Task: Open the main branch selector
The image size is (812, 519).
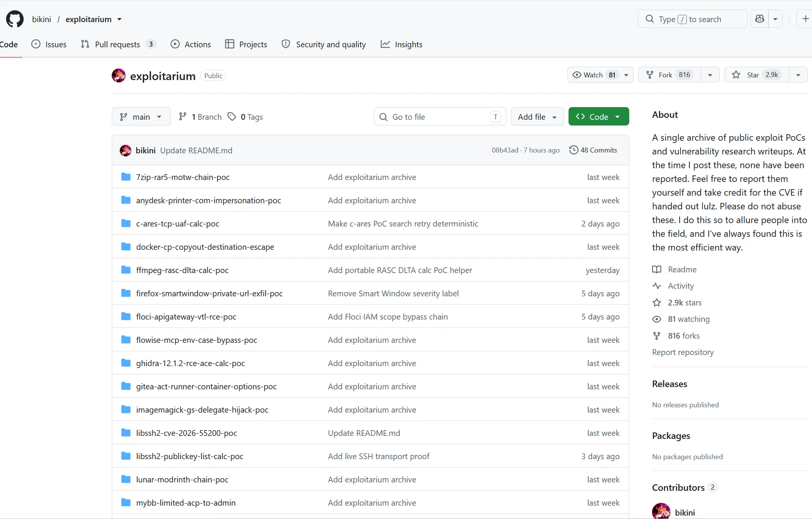Action: click(141, 117)
